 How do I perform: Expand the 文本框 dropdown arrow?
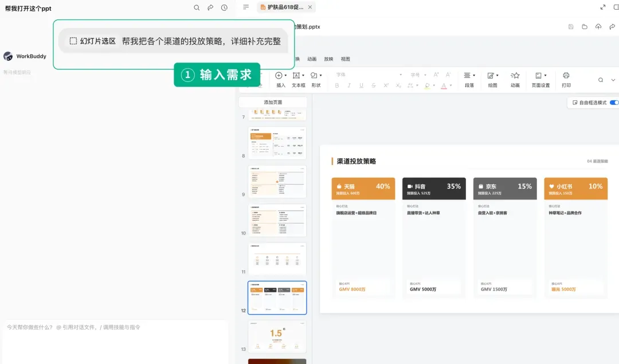coord(303,76)
